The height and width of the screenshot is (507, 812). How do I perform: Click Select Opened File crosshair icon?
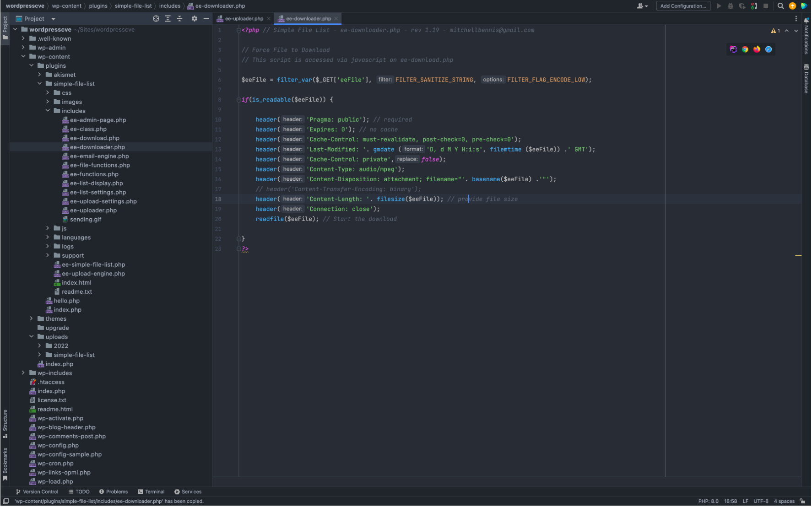tap(156, 19)
